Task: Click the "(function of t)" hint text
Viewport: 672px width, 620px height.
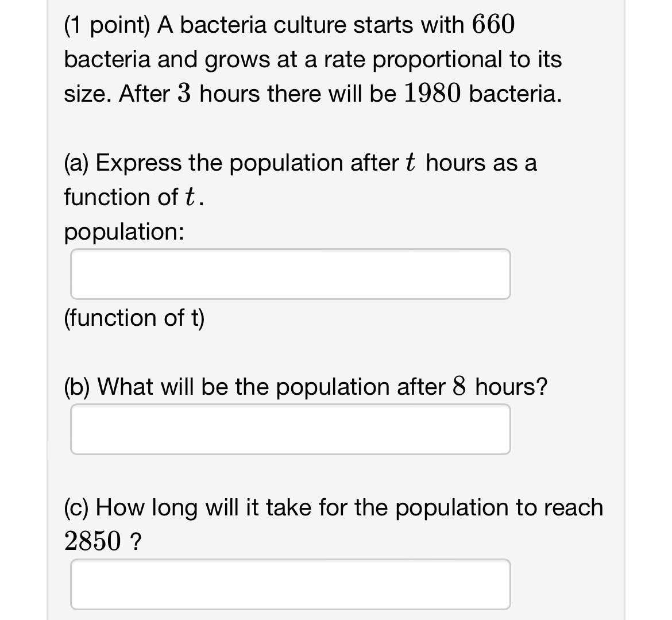Action: [x=134, y=317]
